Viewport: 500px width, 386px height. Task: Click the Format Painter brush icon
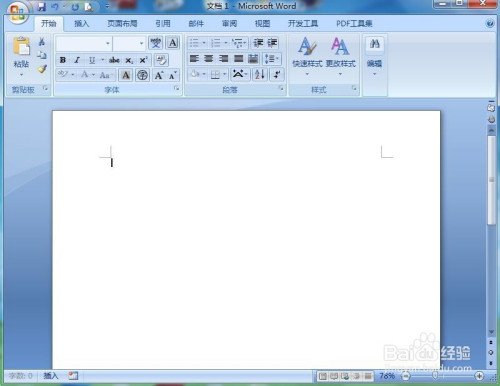click(42, 69)
